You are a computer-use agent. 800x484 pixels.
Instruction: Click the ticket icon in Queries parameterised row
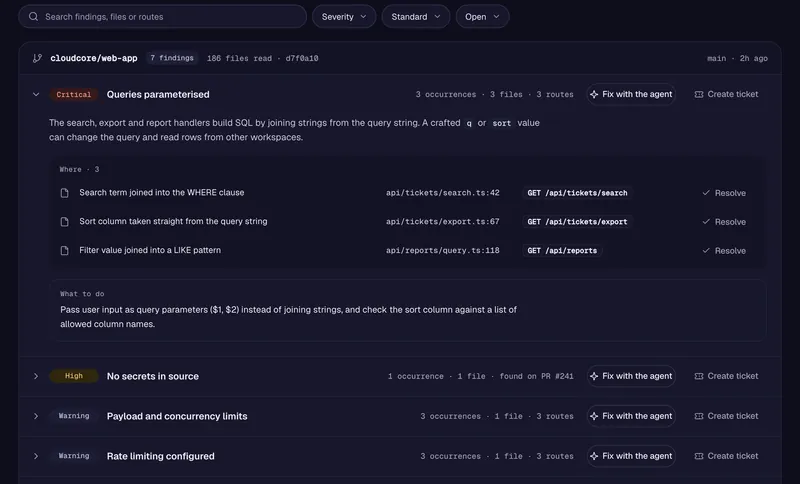click(x=698, y=94)
